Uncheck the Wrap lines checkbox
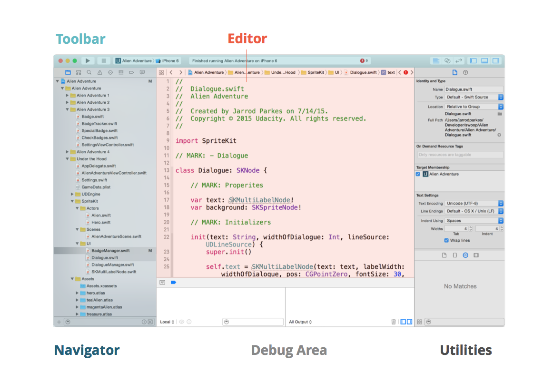 point(446,240)
